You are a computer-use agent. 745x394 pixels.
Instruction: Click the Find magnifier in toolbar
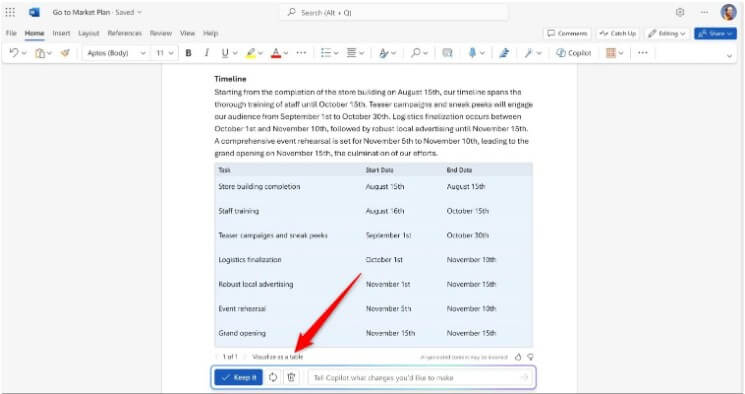(416, 53)
